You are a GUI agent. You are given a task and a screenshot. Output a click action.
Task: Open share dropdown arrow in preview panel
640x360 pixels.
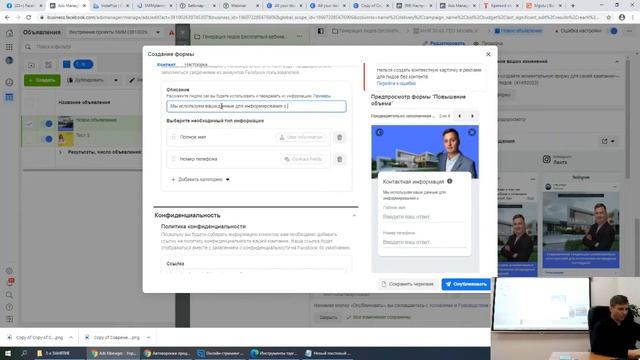click(612, 141)
